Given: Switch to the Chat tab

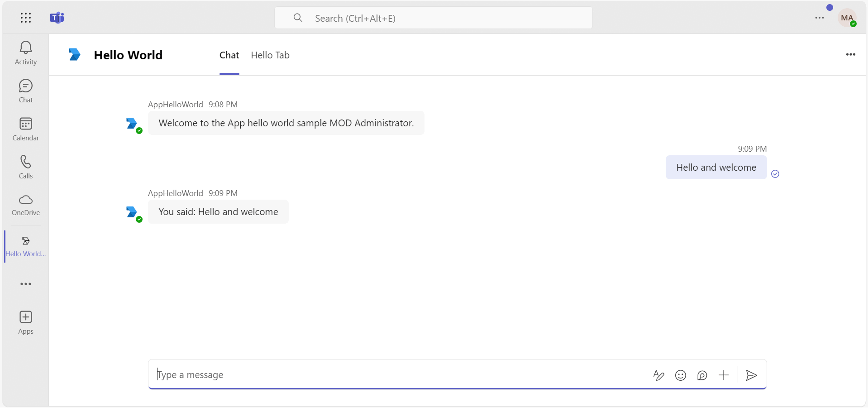Looking at the screenshot, I should coord(229,55).
